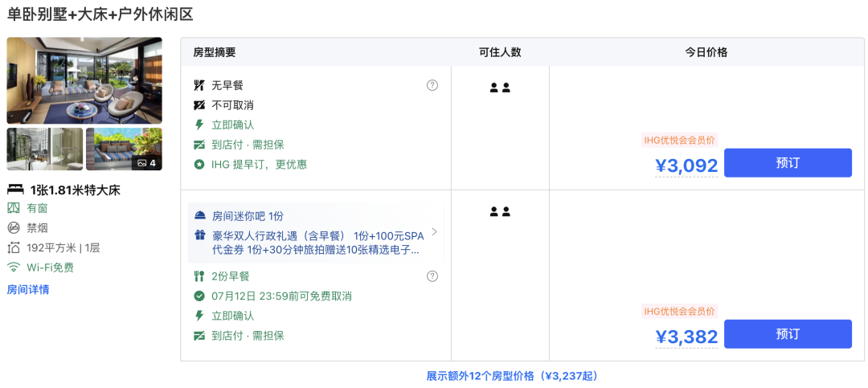Click the green checkmark free-cancellation icon
The height and width of the screenshot is (388, 868).
199,296
